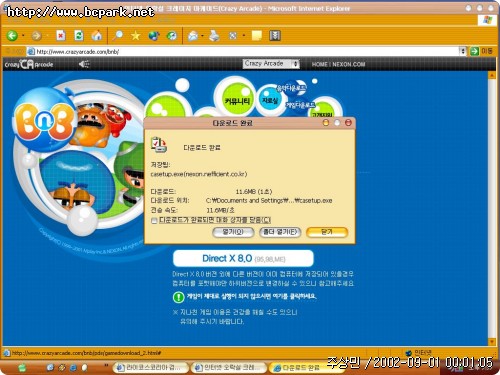Image resolution: width=500 pixels, height=375 pixels.
Task: Click the green Start button on taskbar
Action: 22,367
